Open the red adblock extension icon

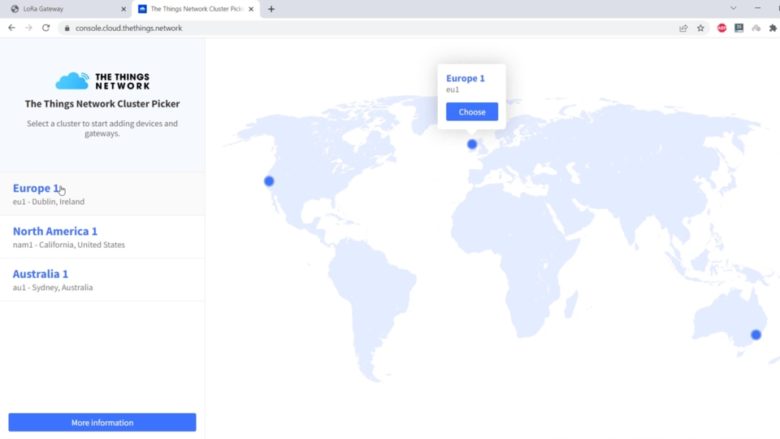coord(722,28)
